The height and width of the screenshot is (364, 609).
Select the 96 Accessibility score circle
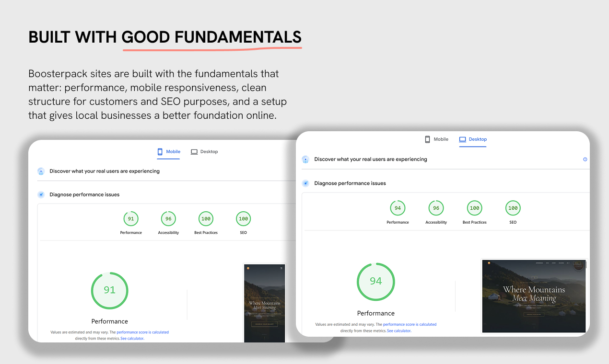click(436, 208)
